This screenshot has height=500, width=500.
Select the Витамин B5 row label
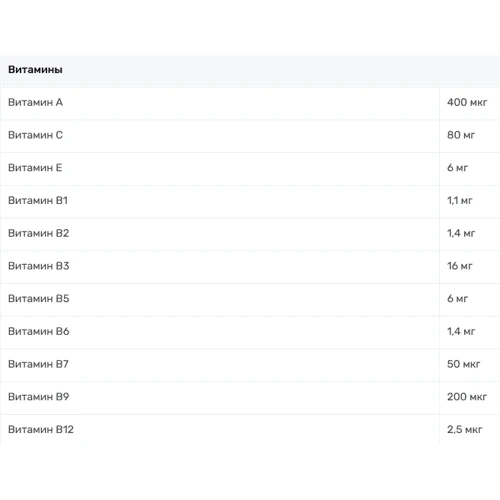tap(39, 298)
